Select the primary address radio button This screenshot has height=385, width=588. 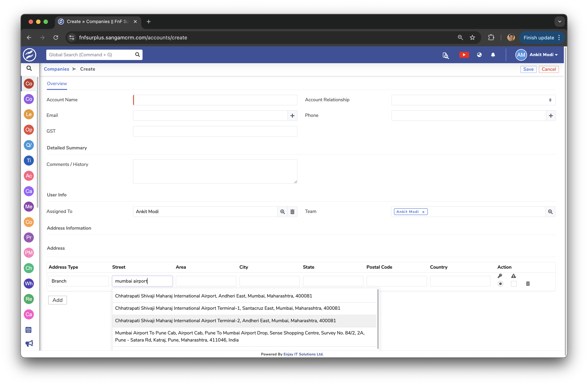[x=500, y=284]
